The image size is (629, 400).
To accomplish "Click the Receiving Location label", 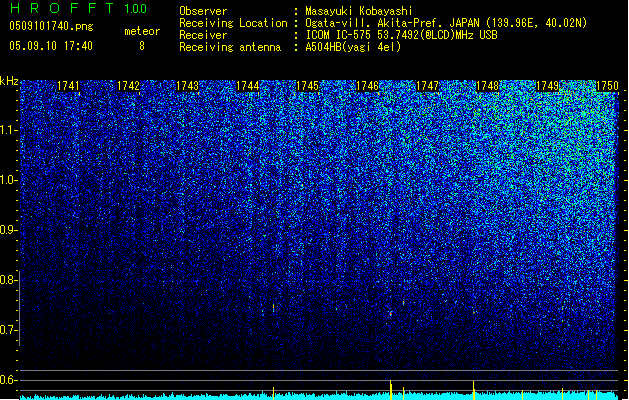I will click(x=233, y=23).
